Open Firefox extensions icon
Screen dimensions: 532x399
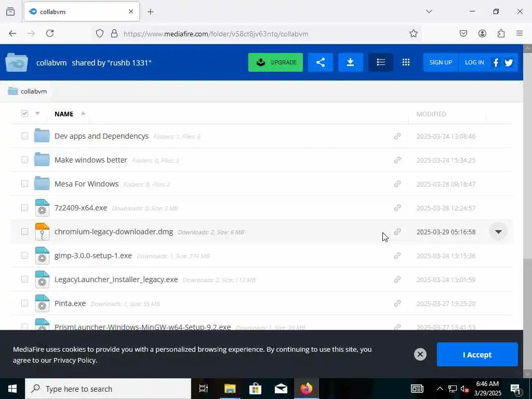[x=501, y=33]
